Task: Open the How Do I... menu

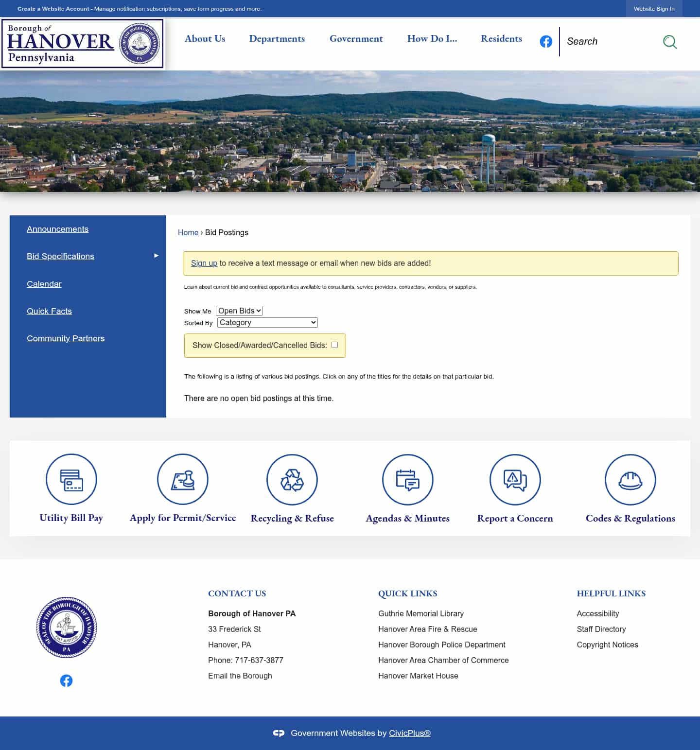Action: point(432,39)
